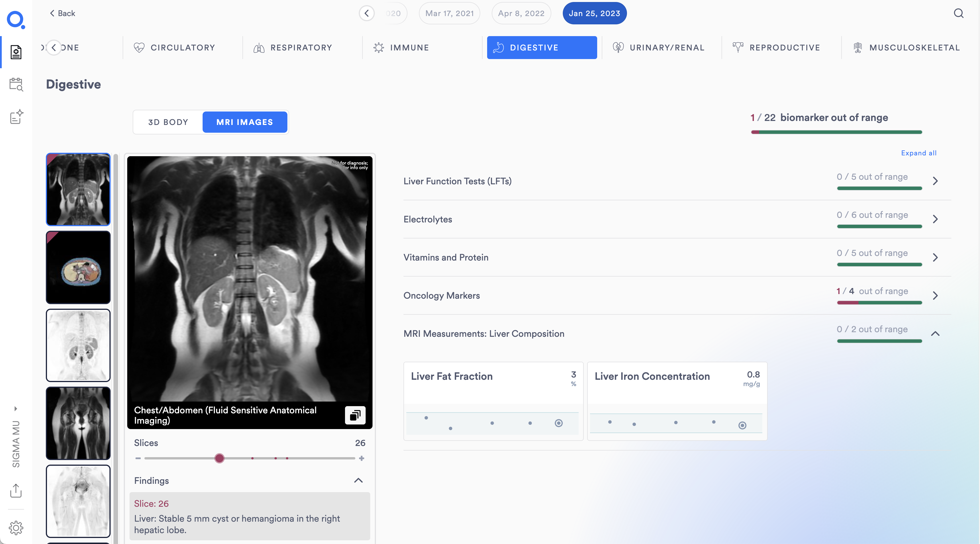
Task: Click the main chest/abdomen MRI image
Action: (x=250, y=279)
